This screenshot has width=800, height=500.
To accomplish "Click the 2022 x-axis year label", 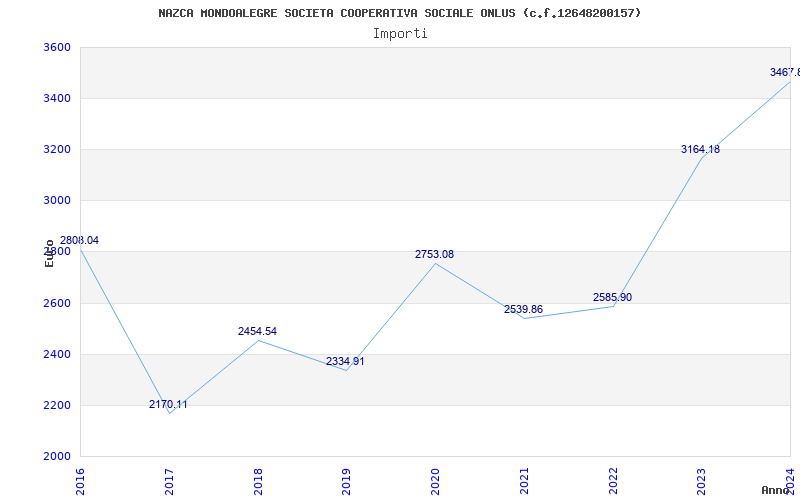I will [613, 482].
